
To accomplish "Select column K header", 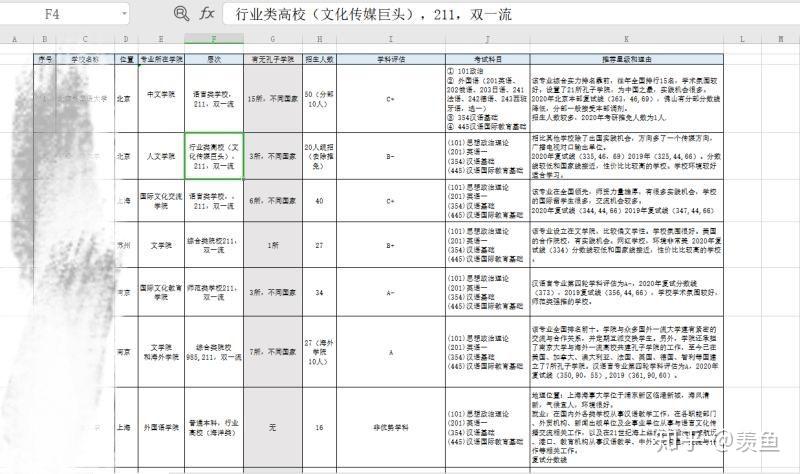I will (627, 39).
